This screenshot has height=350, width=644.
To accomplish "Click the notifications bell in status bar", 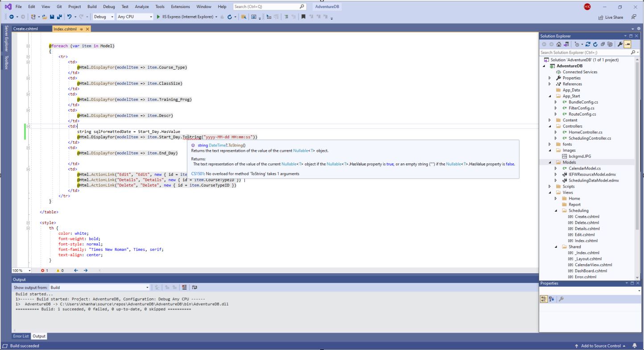I will 634,346.
